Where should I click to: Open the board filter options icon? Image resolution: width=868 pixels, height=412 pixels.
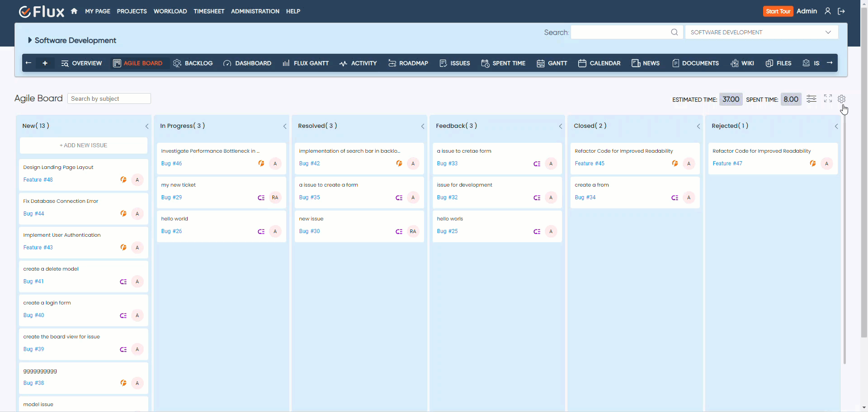pyautogui.click(x=811, y=99)
